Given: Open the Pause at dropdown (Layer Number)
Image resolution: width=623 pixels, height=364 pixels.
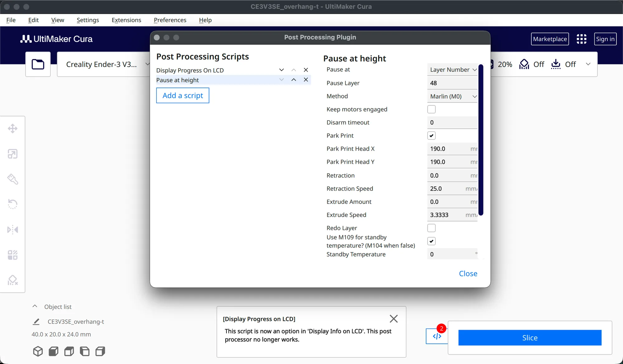Looking at the screenshot, I should tap(452, 70).
